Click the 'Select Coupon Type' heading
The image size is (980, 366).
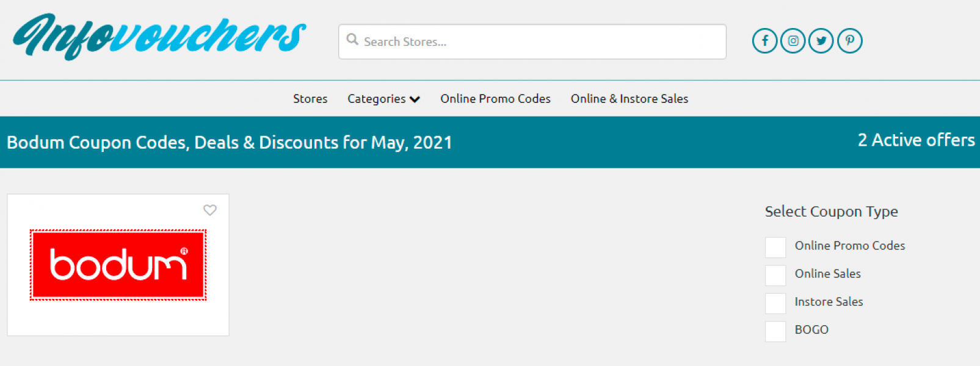click(x=831, y=212)
